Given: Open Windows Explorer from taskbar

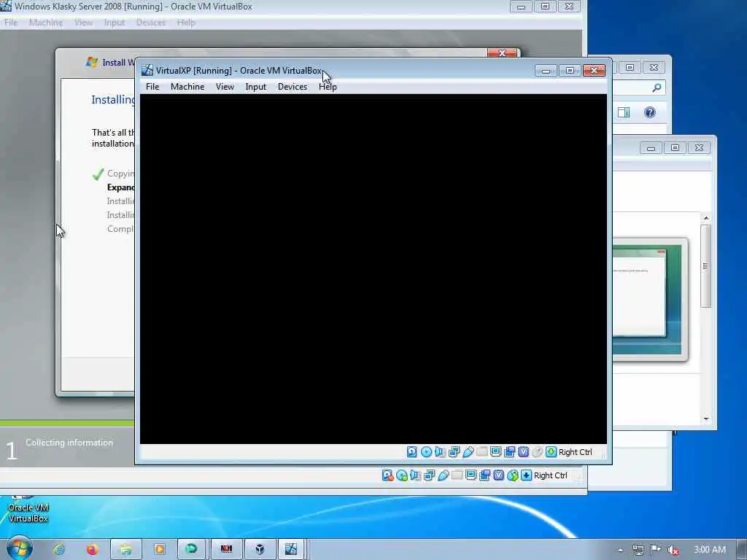Looking at the screenshot, I should click(x=125, y=550).
